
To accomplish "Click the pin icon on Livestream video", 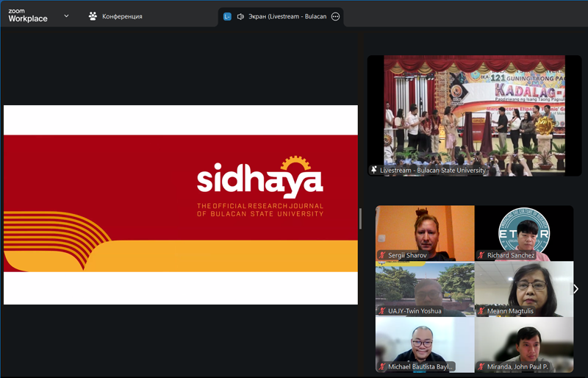I will [374, 170].
